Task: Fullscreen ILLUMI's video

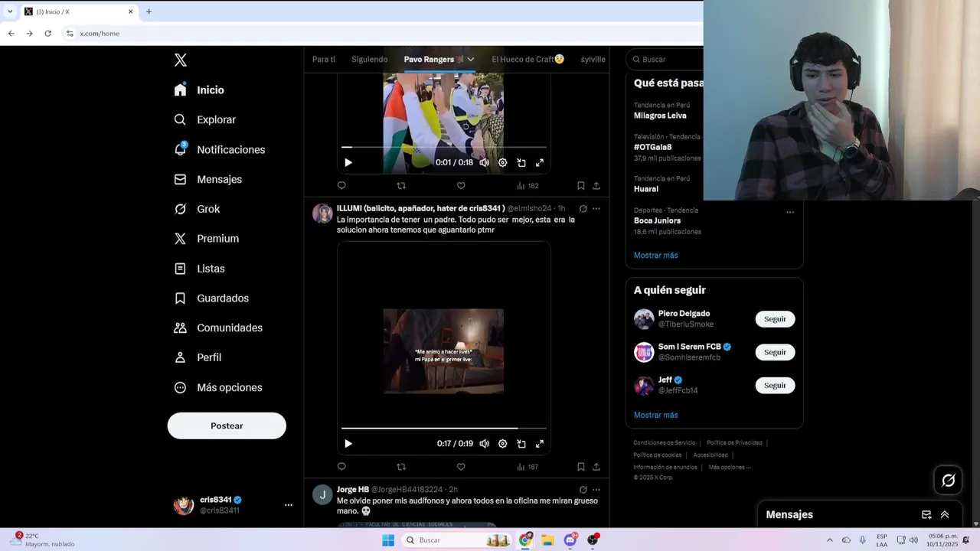Action: tap(540, 443)
